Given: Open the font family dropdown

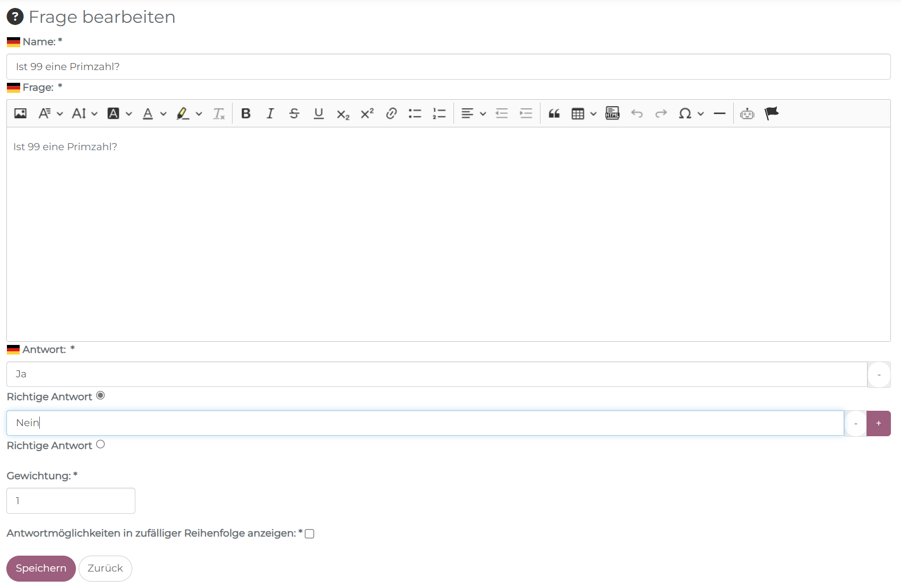Looking at the screenshot, I should point(50,114).
